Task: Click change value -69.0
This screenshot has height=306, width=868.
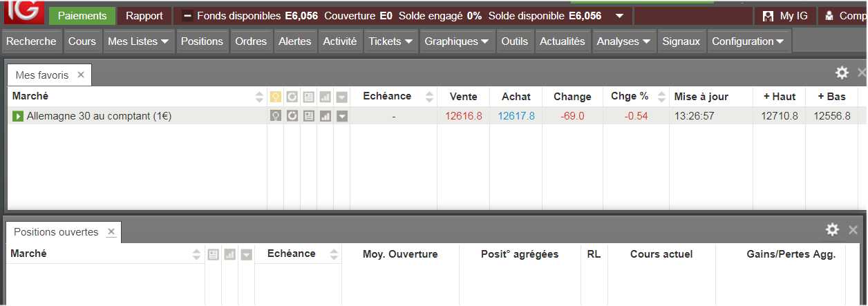Action: point(572,116)
